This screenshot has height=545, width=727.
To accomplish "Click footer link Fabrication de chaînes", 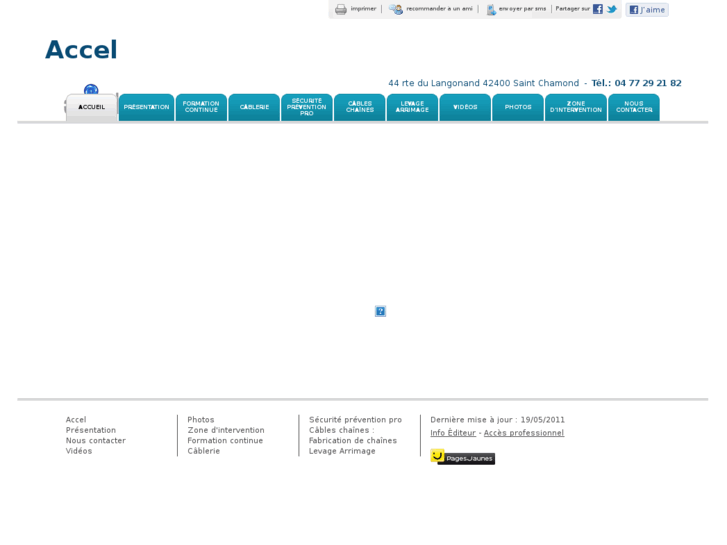I will pyautogui.click(x=353, y=441).
